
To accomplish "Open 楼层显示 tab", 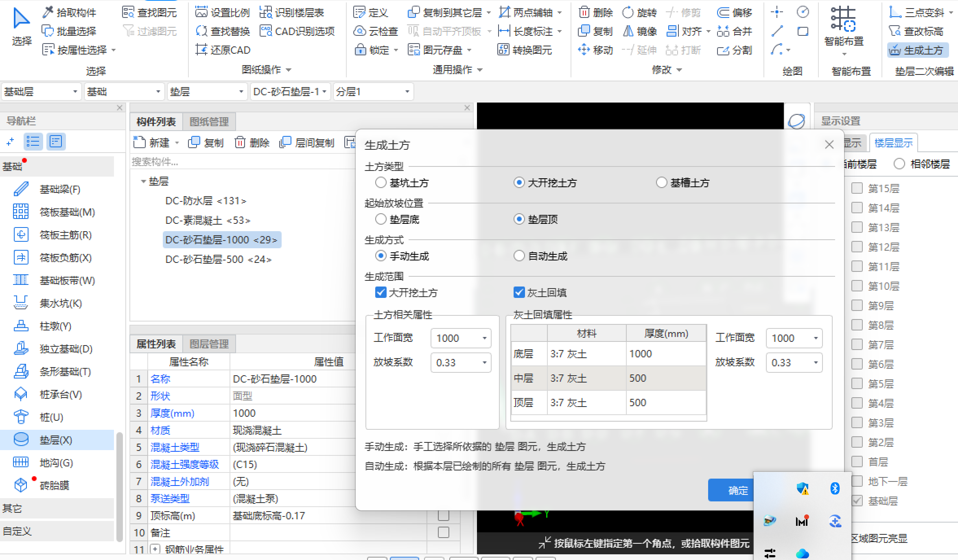I will pos(893,143).
